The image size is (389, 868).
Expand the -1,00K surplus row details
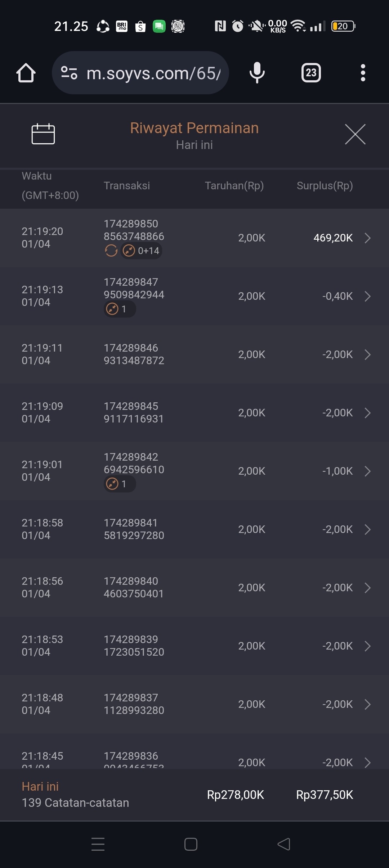tap(367, 471)
